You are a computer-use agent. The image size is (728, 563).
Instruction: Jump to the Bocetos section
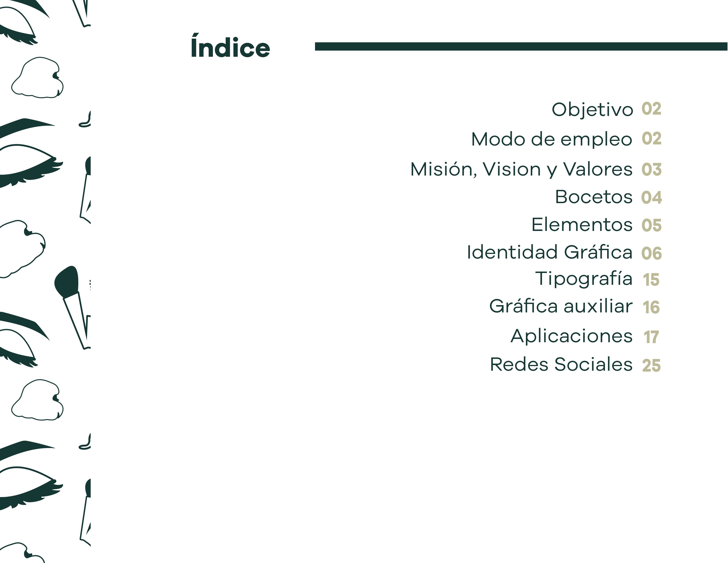(x=593, y=197)
